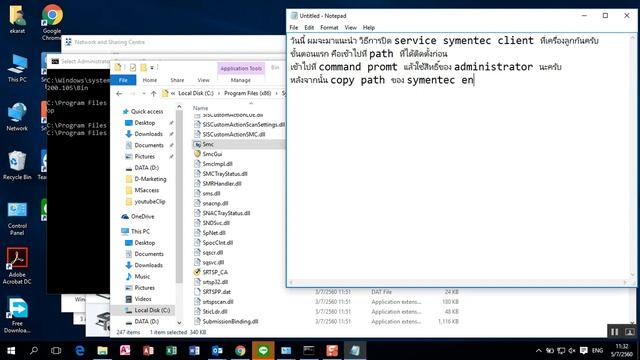Viewport: 640px width, 360px height.
Task: Open Outlook from the taskbar
Action: (x=217, y=350)
